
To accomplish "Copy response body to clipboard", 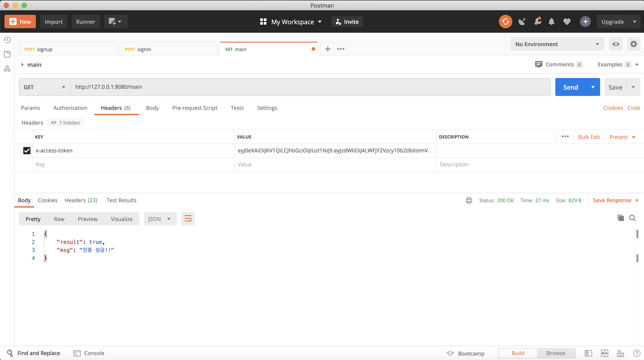I will point(620,218).
